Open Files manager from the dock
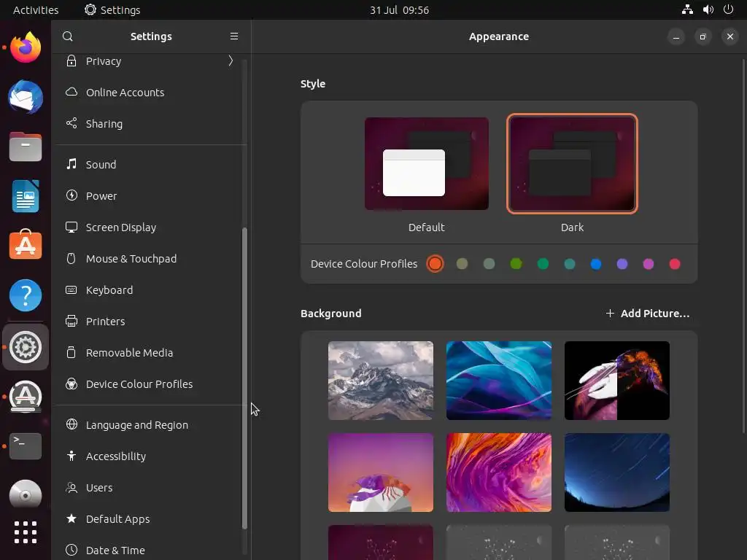The height and width of the screenshot is (560, 747). [x=26, y=147]
